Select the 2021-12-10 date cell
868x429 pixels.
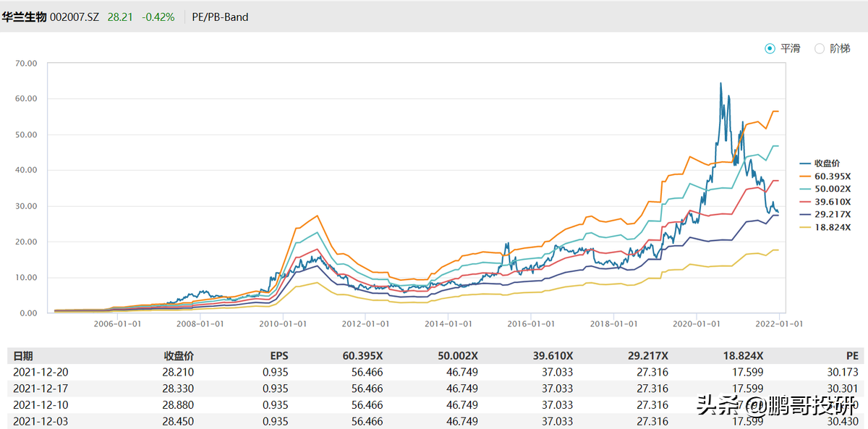tap(41, 405)
